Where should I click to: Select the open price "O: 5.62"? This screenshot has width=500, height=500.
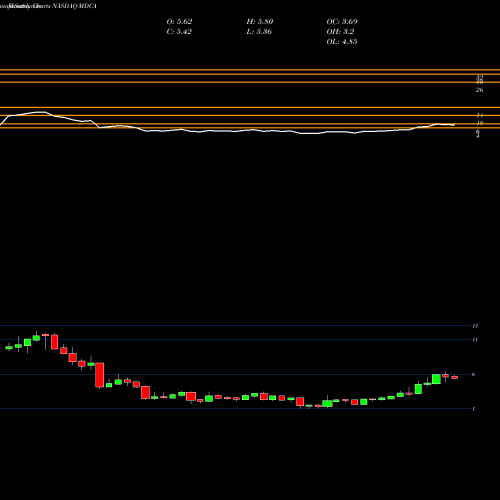(179, 22)
